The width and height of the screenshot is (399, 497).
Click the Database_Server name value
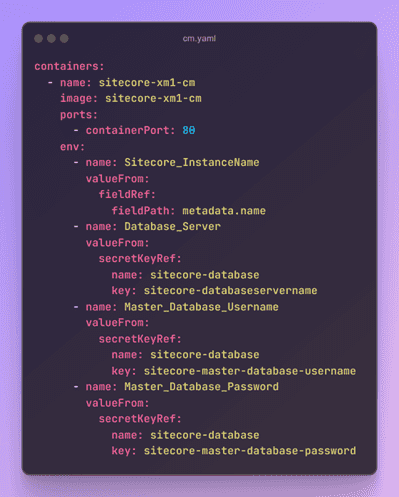172,227
